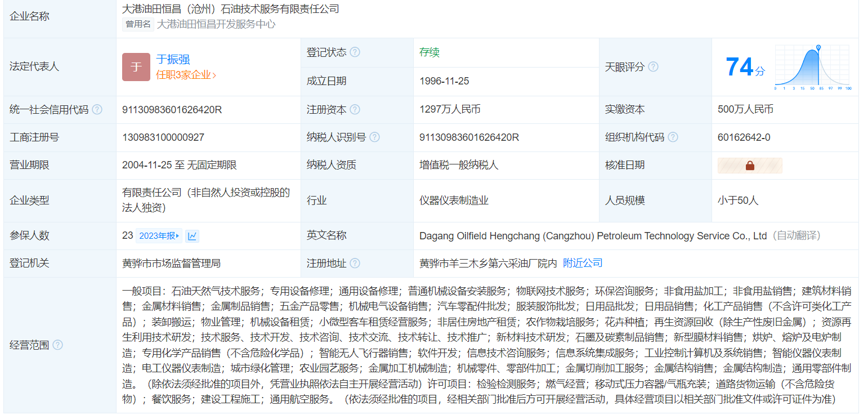Image resolution: width=868 pixels, height=419 pixels.
Task: Open 附近公司 link
Action: (583, 263)
